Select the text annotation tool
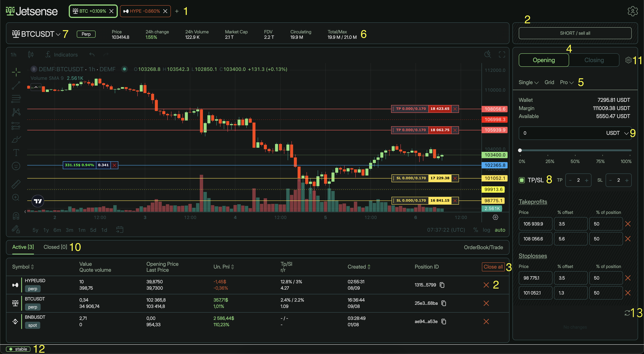 point(16,152)
